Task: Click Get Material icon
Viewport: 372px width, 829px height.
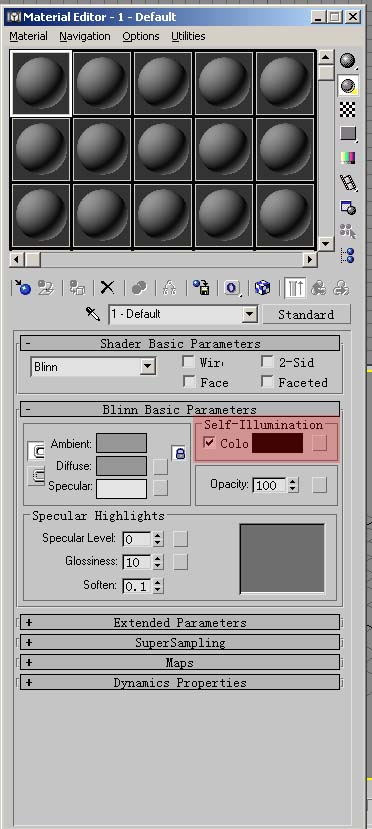Action: coord(23,288)
